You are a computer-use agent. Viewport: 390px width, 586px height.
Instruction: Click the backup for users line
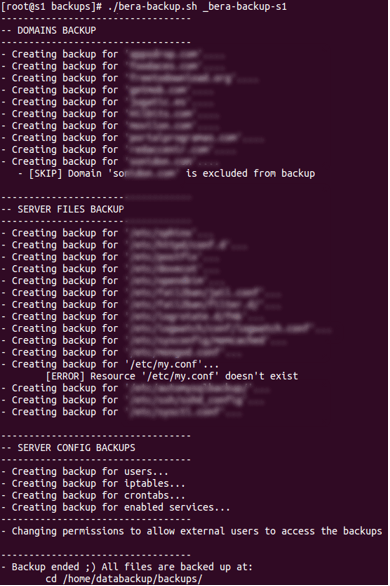pos(84,472)
